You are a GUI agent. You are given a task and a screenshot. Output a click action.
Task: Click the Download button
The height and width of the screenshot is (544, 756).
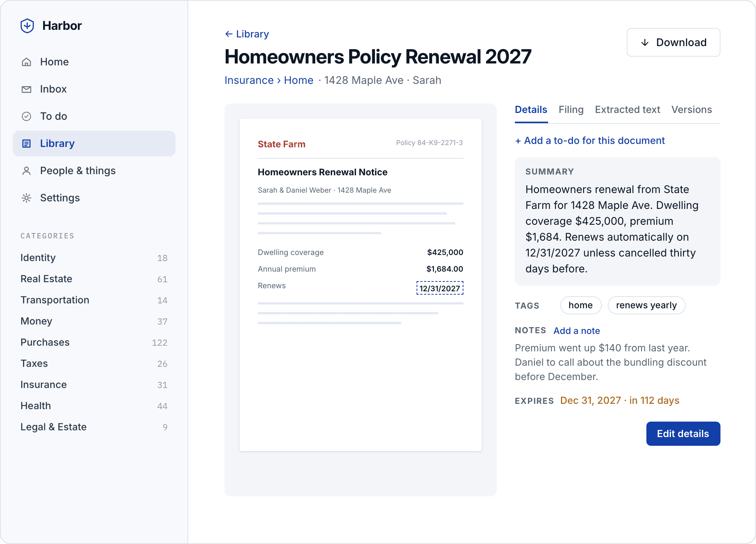674,42
